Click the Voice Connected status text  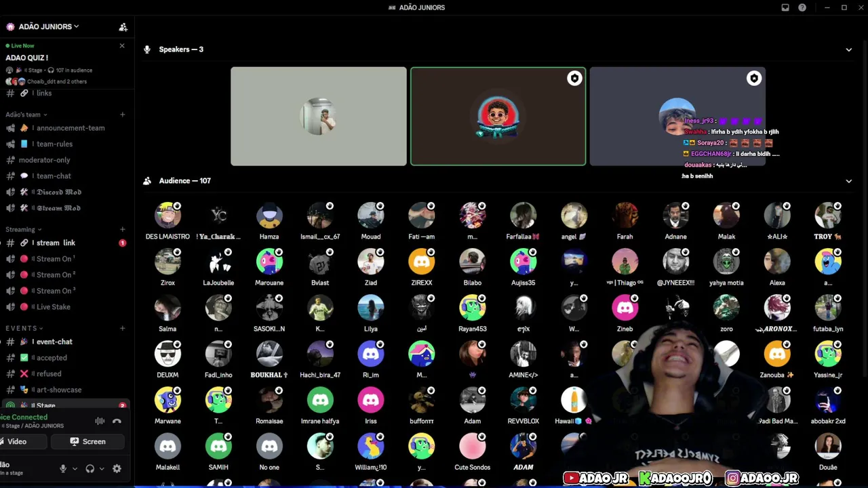coord(24,418)
